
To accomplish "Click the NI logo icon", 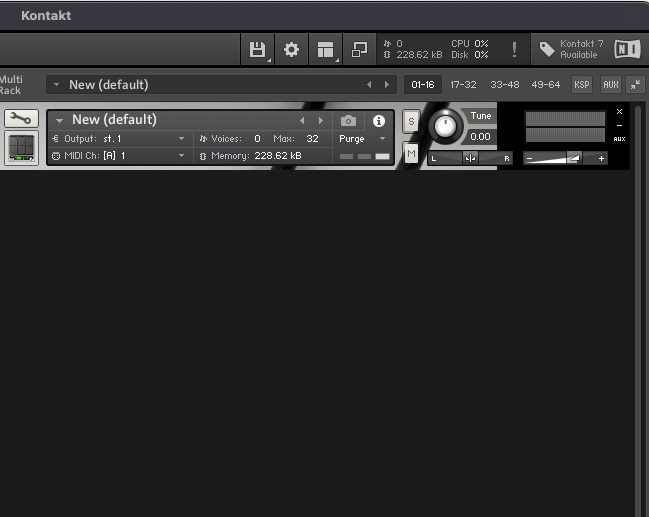I will pos(627,49).
